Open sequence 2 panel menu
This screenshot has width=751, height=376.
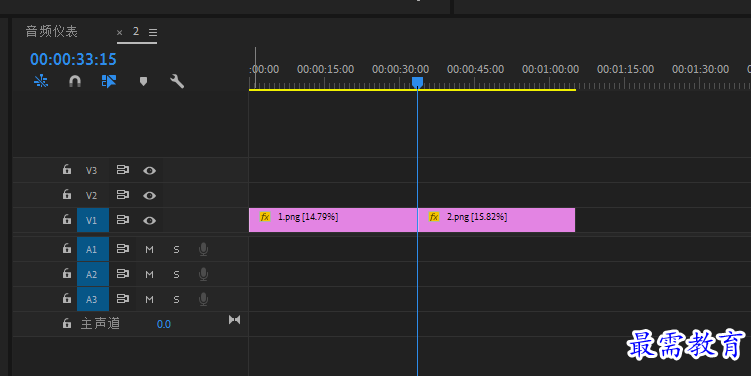tap(153, 33)
